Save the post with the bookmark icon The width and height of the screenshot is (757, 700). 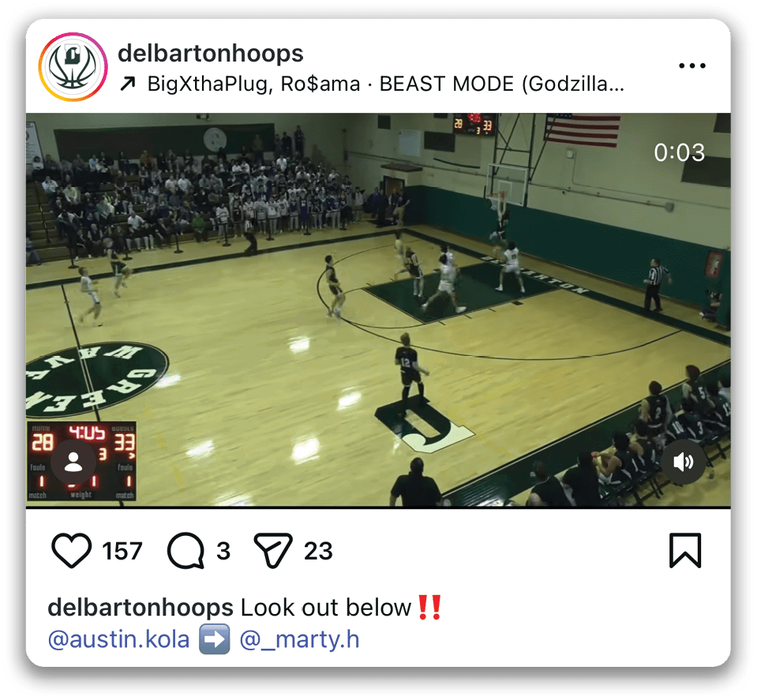[685, 550]
